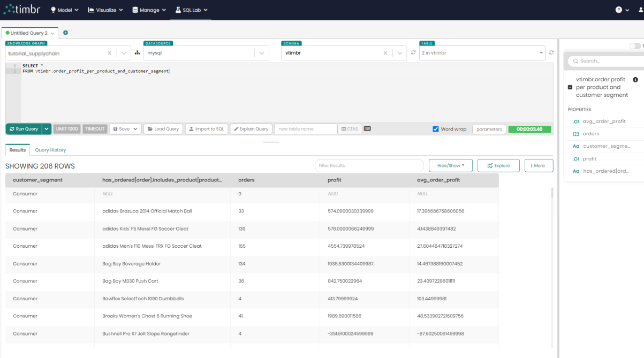
Task: Open keyboard shortcuts icon next to CTAS
Action: tap(367, 129)
